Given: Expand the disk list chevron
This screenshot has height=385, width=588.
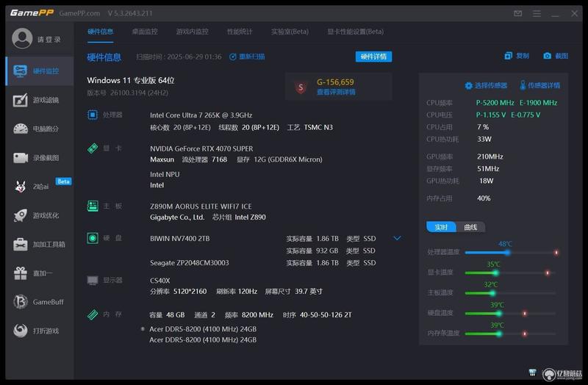Looking at the screenshot, I should [397, 238].
